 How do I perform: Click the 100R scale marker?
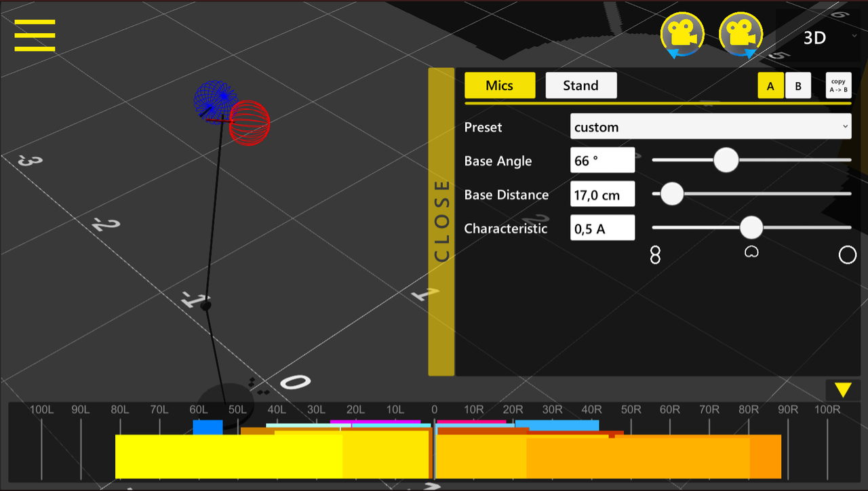[827, 410]
